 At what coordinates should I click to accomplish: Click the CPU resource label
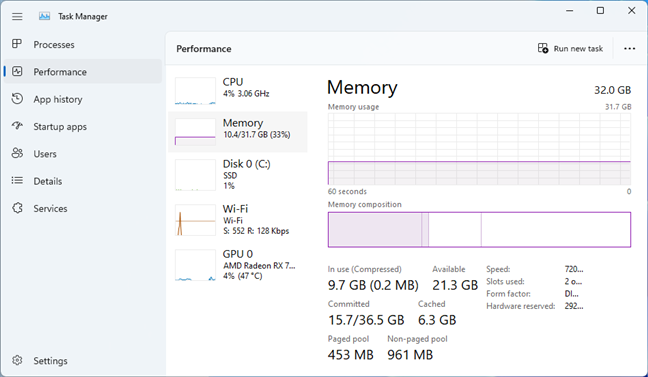[x=233, y=82]
